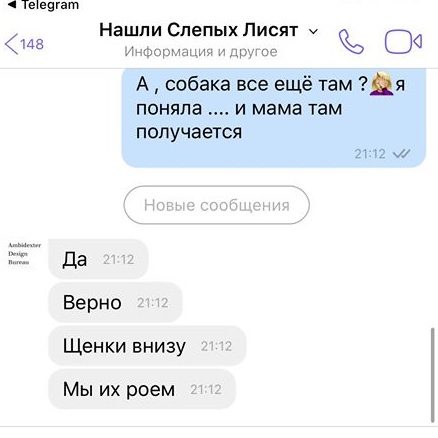Image resolution: width=438 pixels, height=438 pixels.
Task: Select the message Щенки внизу
Action: click(x=147, y=346)
